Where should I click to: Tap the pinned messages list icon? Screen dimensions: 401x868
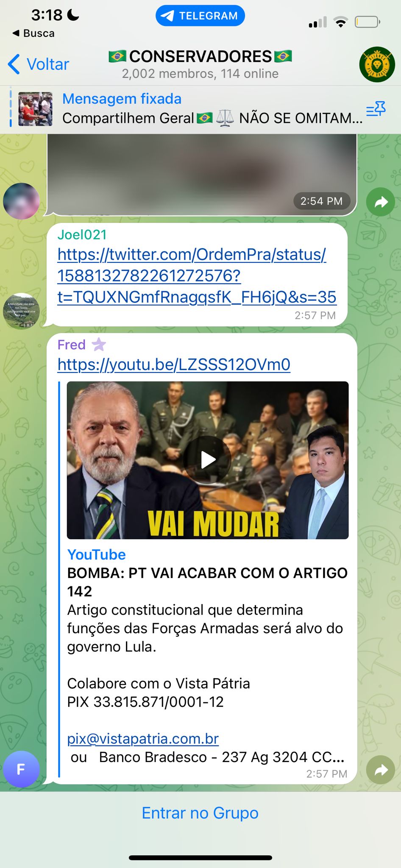pos(376,109)
